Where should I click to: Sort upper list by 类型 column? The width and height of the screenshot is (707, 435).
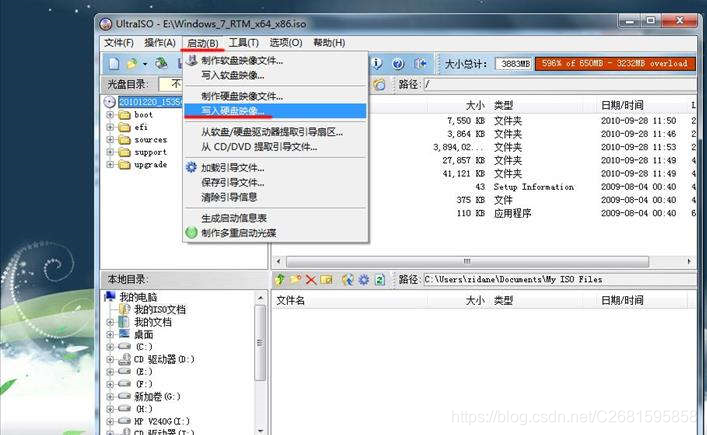(503, 105)
